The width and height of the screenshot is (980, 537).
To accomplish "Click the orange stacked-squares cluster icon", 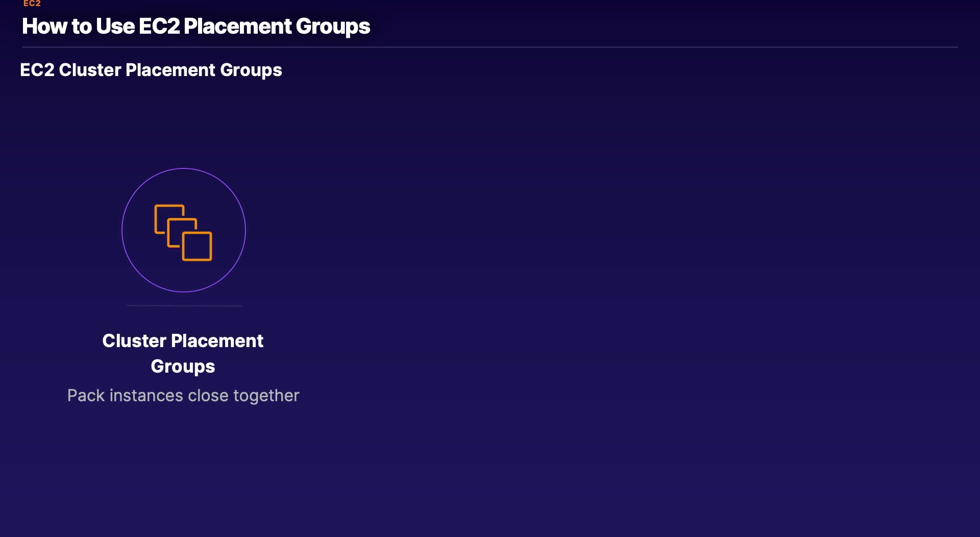I will click(x=183, y=232).
